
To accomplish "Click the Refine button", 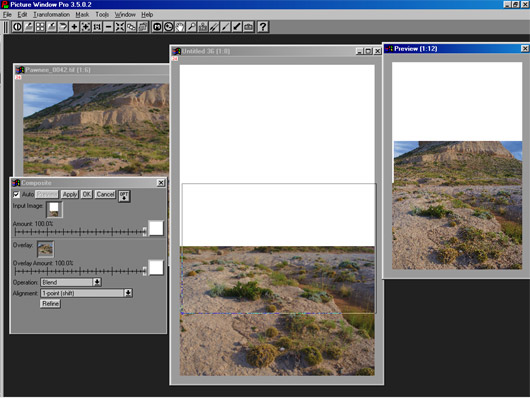I will (x=50, y=304).
